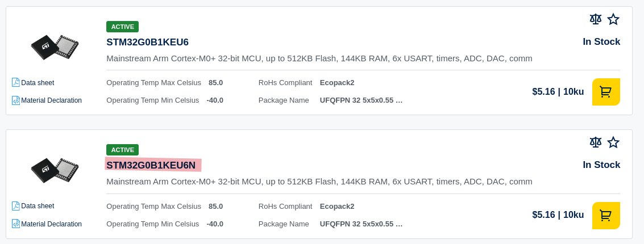The height and width of the screenshot is (244, 644).
Task: Open Data sheet link for STM32G0B1KEU6N
Action: click(38, 206)
